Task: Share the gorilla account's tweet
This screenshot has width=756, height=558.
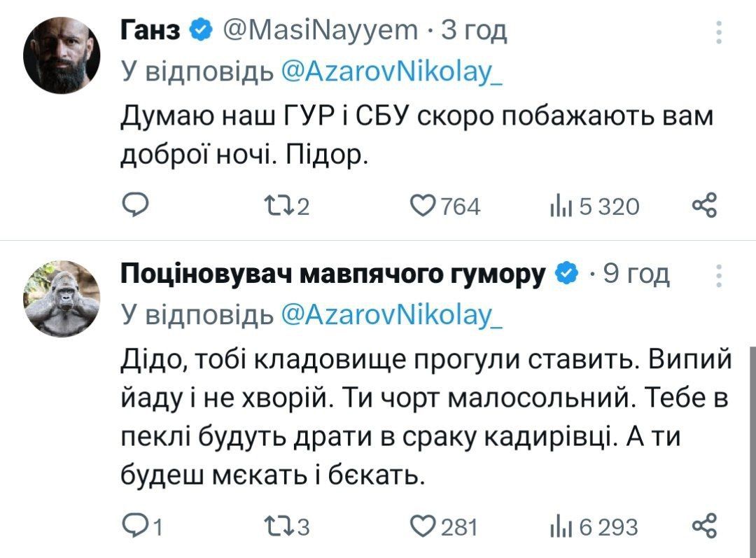Action: [703, 526]
